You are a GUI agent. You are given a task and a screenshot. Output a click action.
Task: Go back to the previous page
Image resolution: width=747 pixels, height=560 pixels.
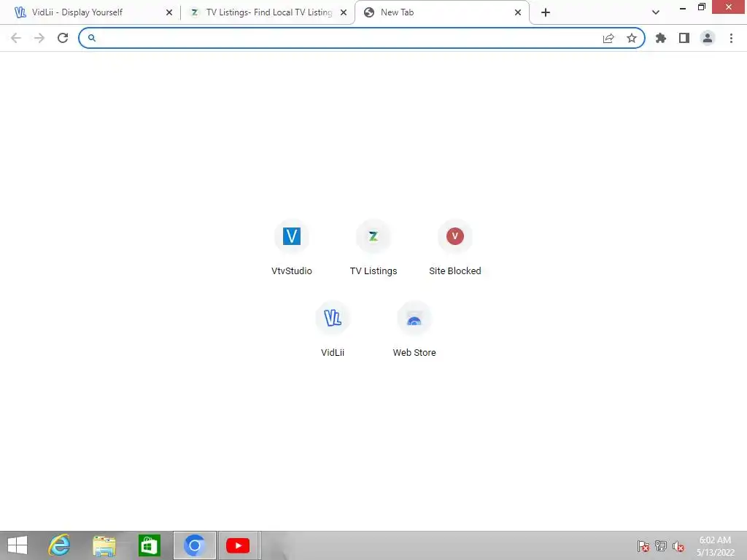pyautogui.click(x=16, y=38)
